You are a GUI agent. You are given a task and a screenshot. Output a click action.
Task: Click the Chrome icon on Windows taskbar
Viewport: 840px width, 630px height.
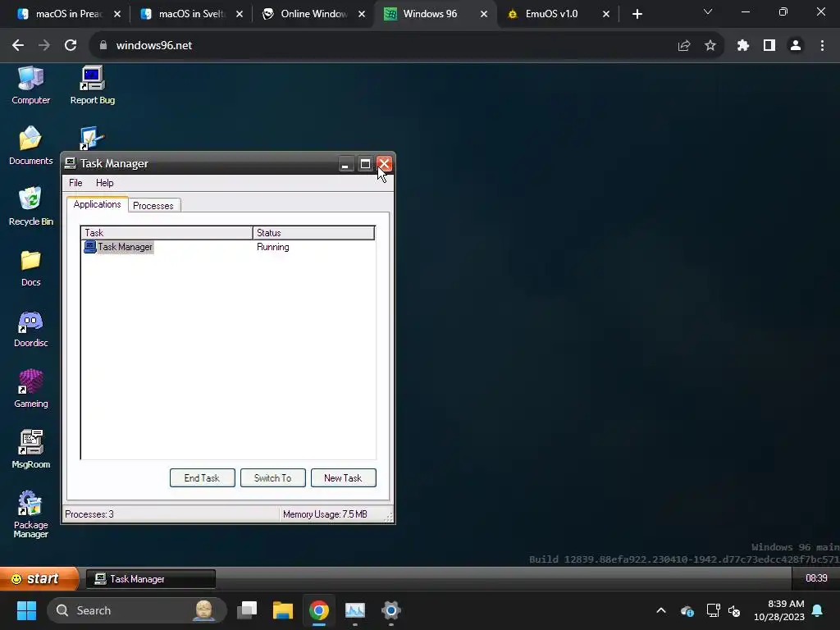pyautogui.click(x=319, y=610)
